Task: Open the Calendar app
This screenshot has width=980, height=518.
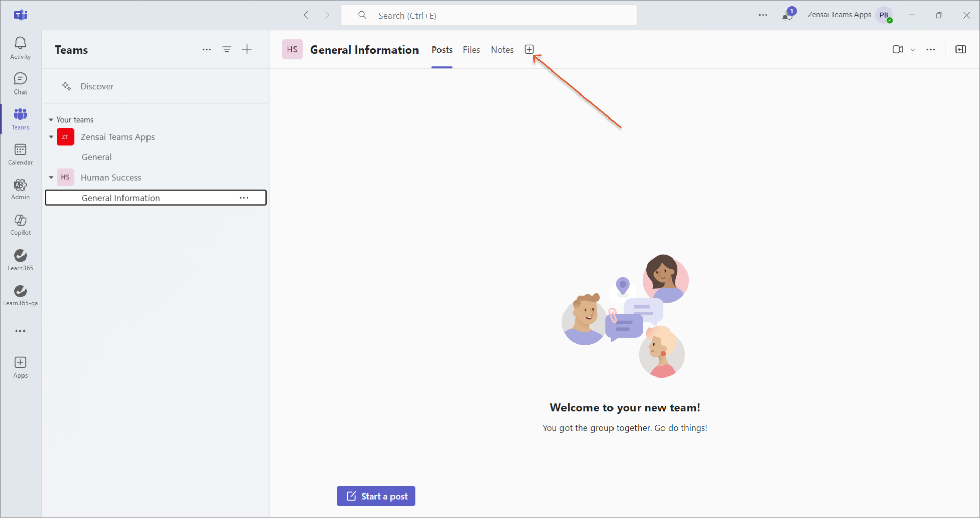Action: click(x=20, y=154)
